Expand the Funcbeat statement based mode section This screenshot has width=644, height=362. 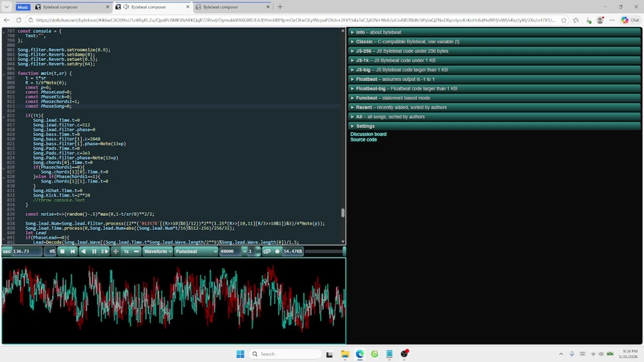495,98
